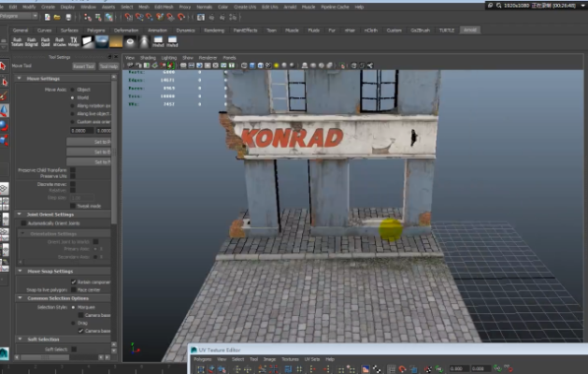Viewport: 588px width, 374px height.
Task: Collapse the Joint Orient Settings section
Action: pyautogui.click(x=19, y=214)
